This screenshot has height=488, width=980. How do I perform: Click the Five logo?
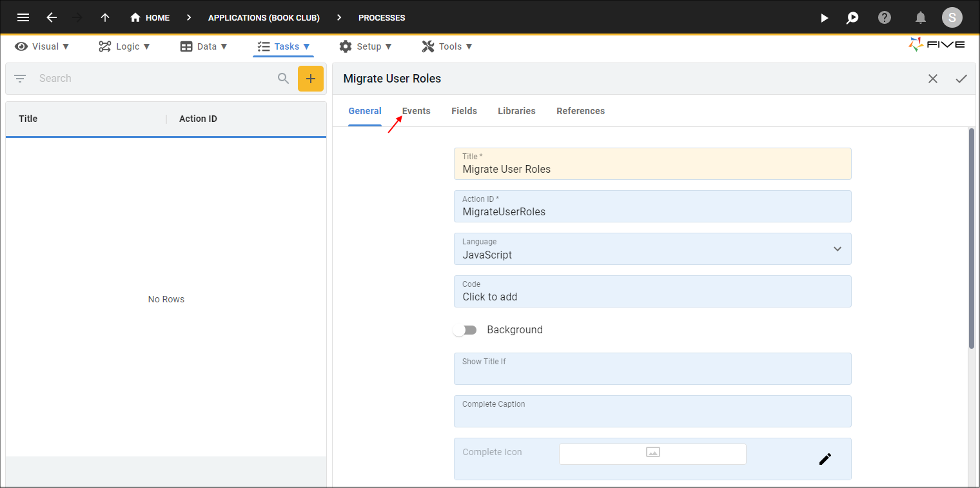pos(937,44)
